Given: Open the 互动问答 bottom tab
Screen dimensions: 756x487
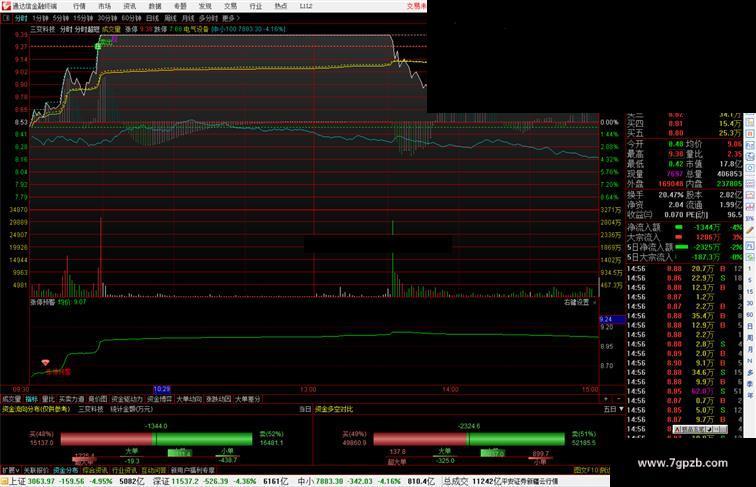Looking at the screenshot, I should pyautogui.click(x=154, y=470).
